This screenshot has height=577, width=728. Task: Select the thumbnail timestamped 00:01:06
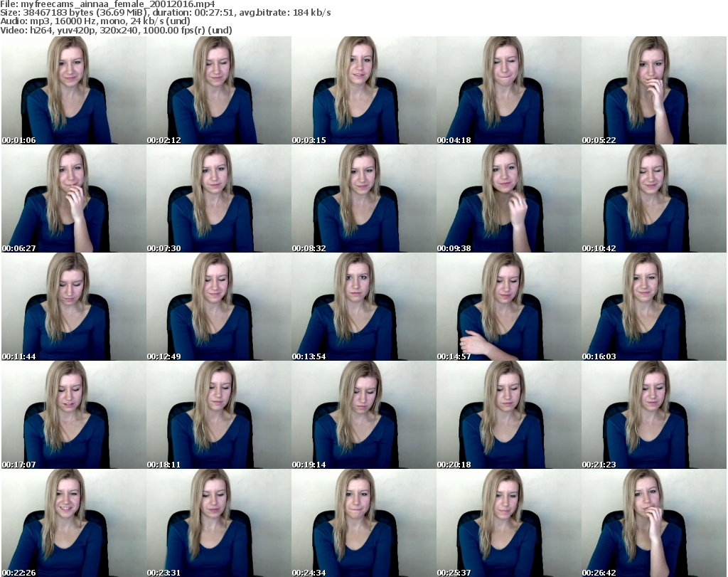pyautogui.click(x=74, y=90)
